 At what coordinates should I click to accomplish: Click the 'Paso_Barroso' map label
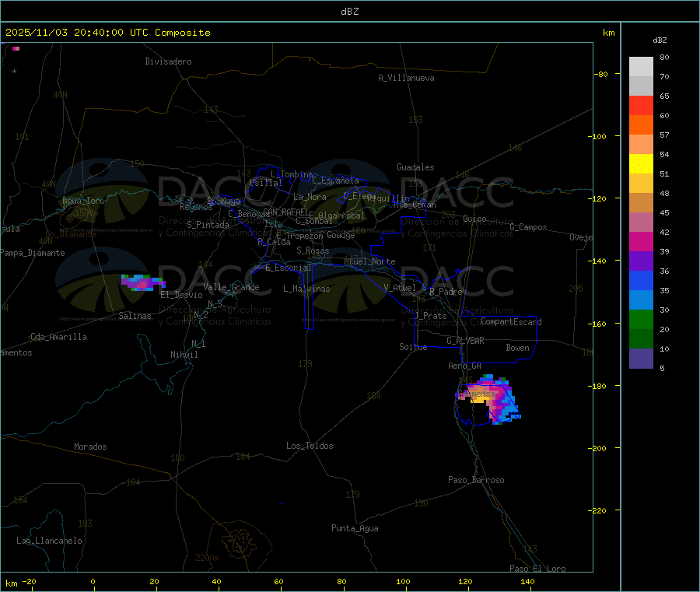tap(476, 480)
